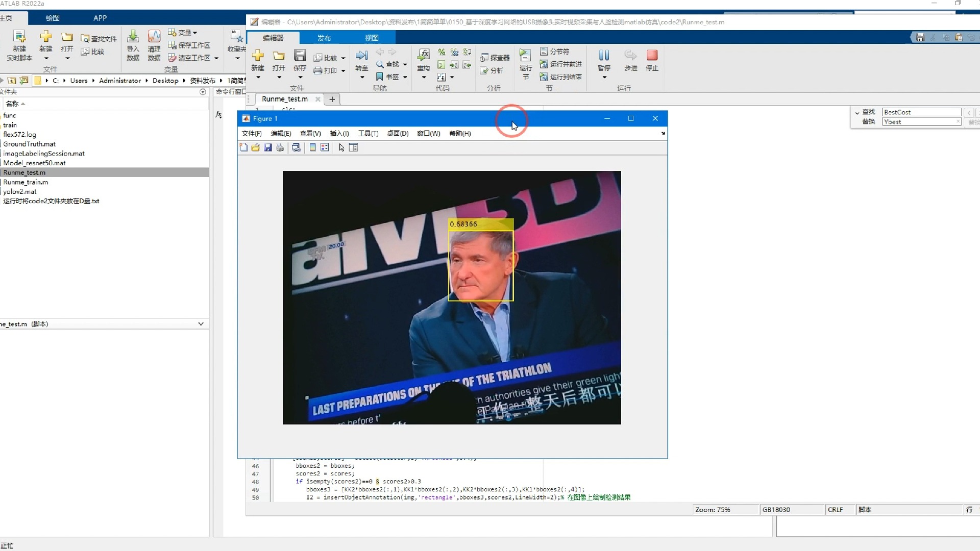This screenshot has height=551, width=980.
Task: Click the New Live Script (新建实时脚本) icon
Action: point(19,37)
